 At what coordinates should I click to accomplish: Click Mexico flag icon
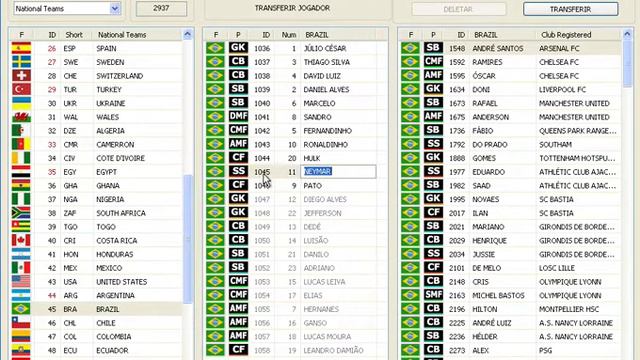point(21,268)
